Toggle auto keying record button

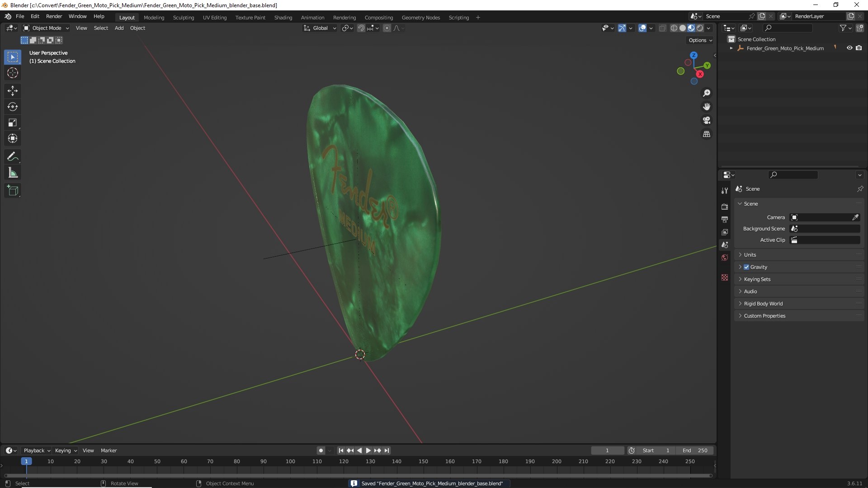click(x=321, y=450)
